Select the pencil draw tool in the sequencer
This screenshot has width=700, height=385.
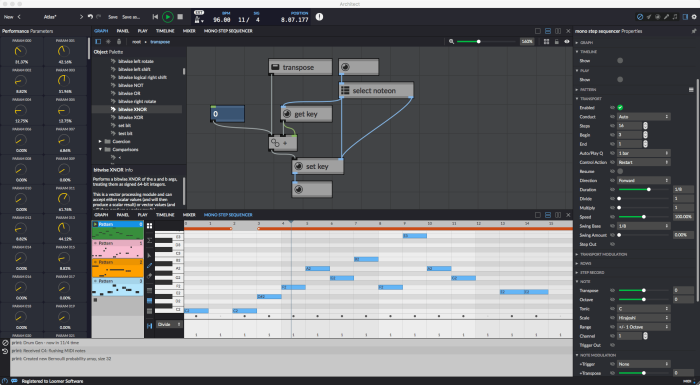(150, 265)
